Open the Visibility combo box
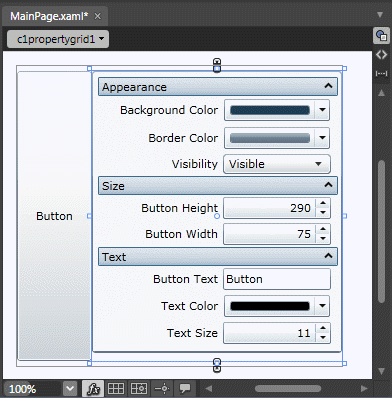The image size is (392, 398). [x=277, y=164]
